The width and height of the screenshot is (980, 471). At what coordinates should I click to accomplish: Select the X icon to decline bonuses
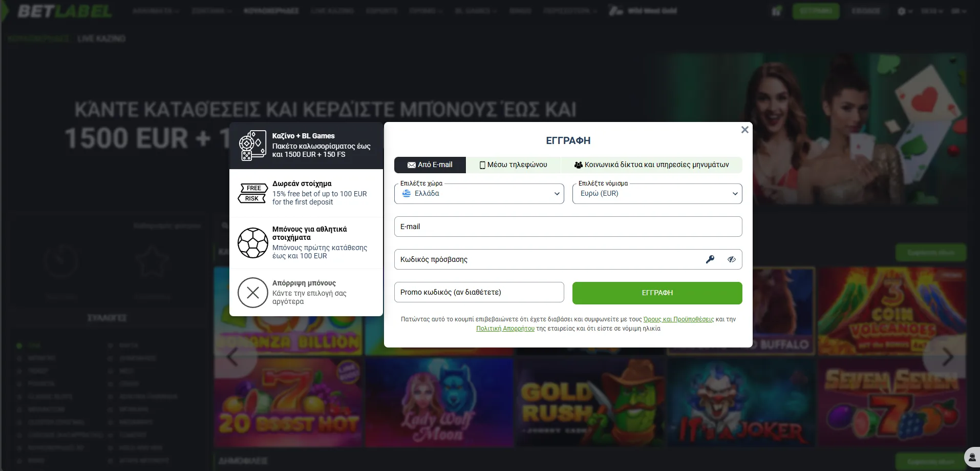point(252,292)
